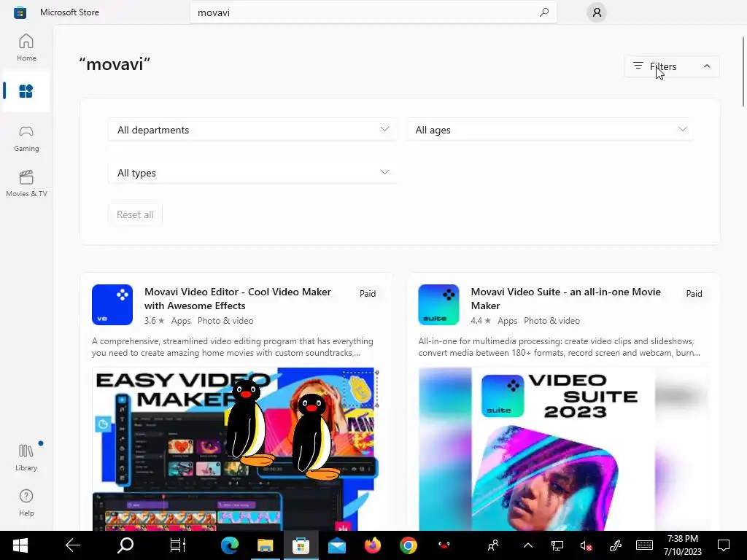
Task: Click the Movavi Video Suite app icon
Action: pyautogui.click(x=438, y=305)
